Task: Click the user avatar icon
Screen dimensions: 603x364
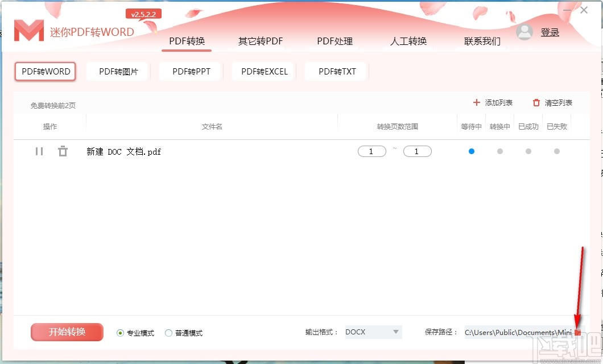Action: pyautogui.click(x=524, y=32)
